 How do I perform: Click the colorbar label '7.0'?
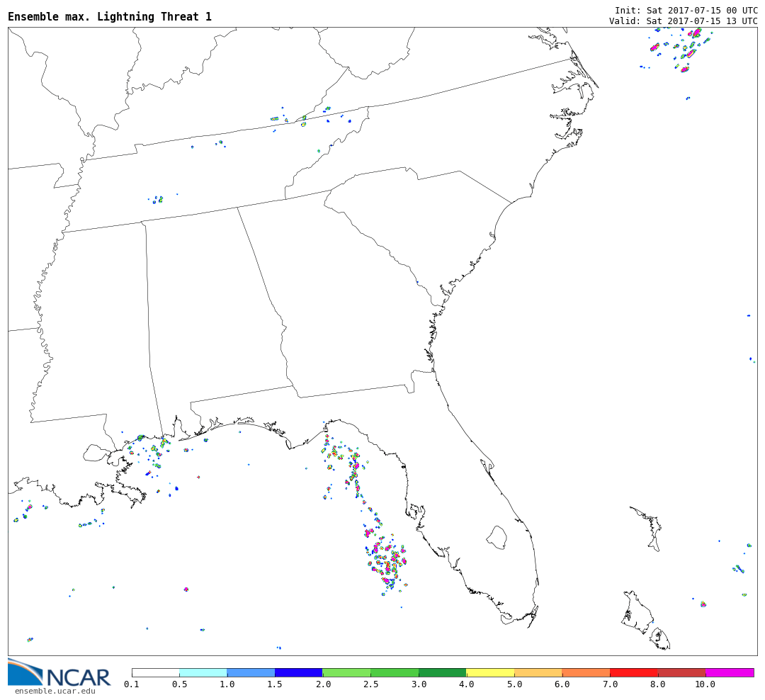point(610,684)
